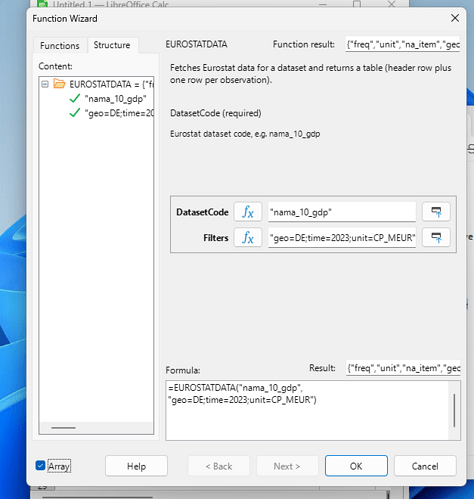
Task: Select the Structure tab
Action: pyautogui.click(x=112, y=45)
